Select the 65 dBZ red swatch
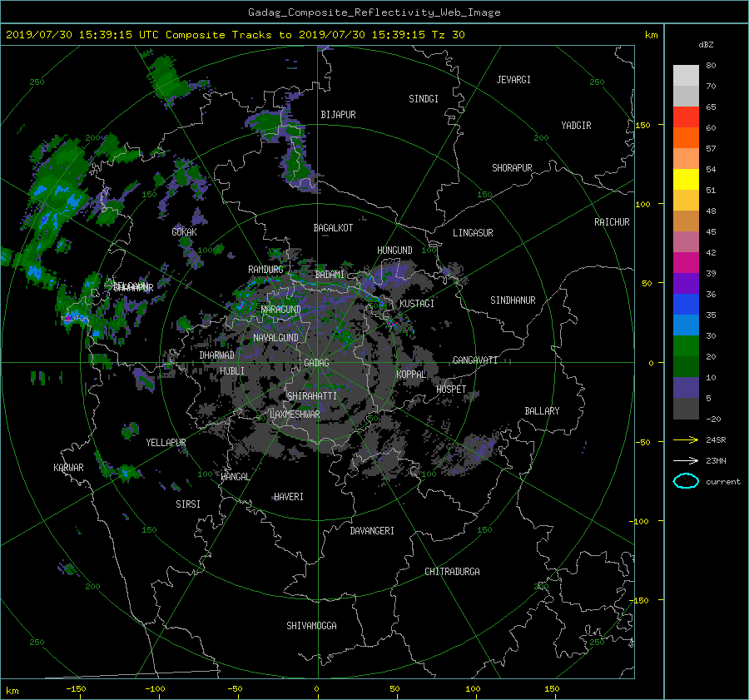Image resolution: width=749 pixels, height=700 pixels. [686, 117]
